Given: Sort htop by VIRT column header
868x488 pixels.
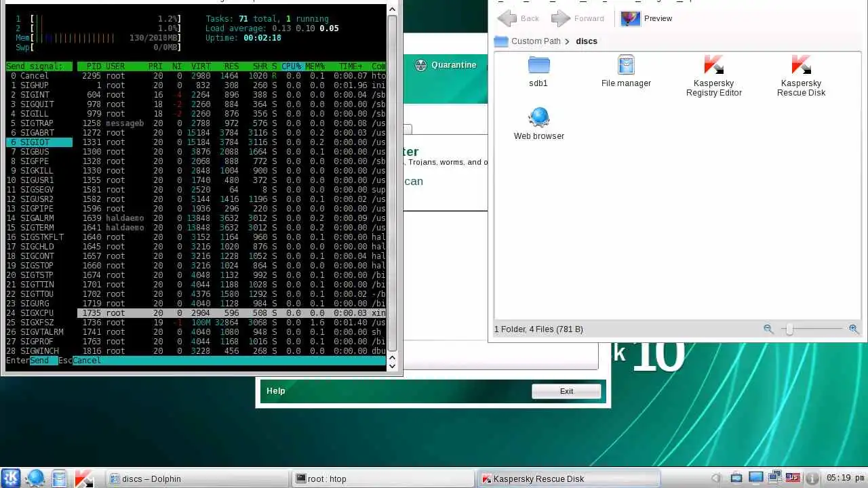Looking at the screenshot, I should click(x=201, y=66).
